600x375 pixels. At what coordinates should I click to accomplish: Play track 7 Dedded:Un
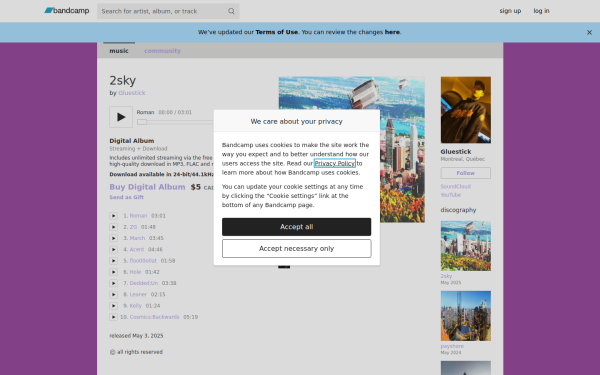(114, 283)
